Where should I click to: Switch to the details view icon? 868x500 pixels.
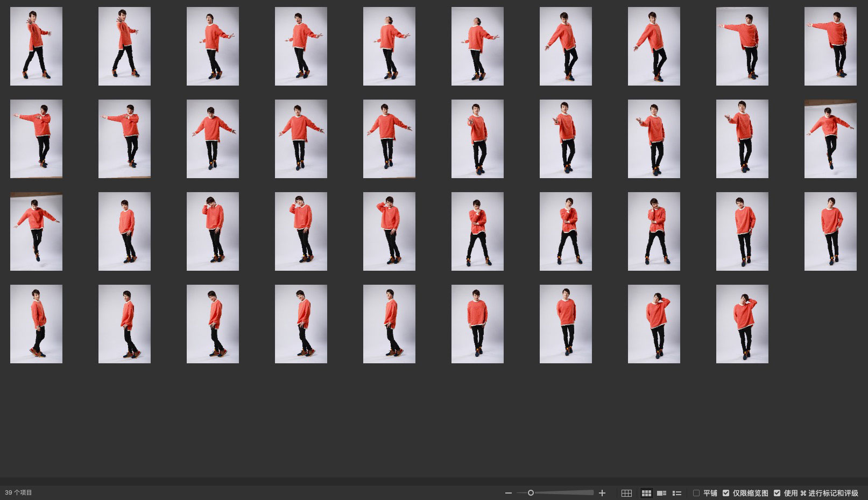(x=662, y=493)
